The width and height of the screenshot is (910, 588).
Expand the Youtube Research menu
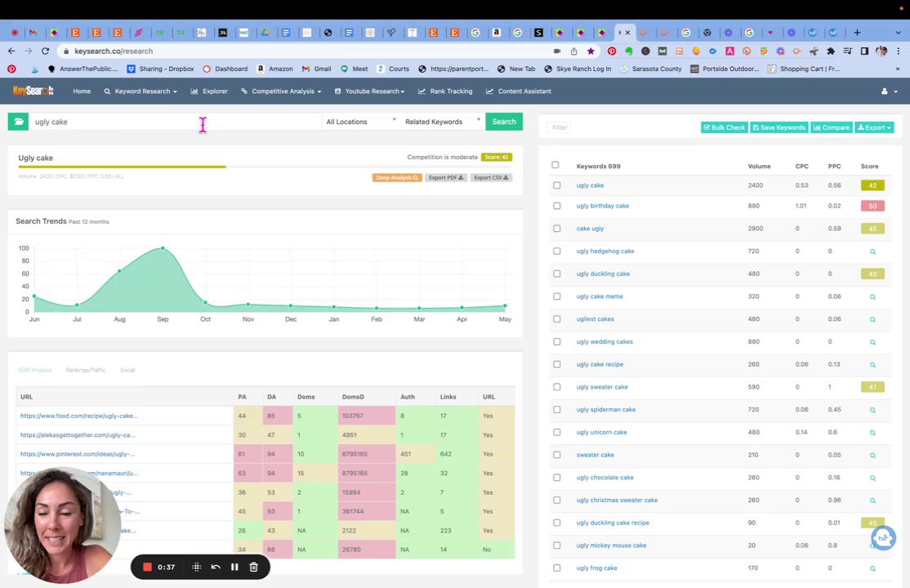coord(370,91)
